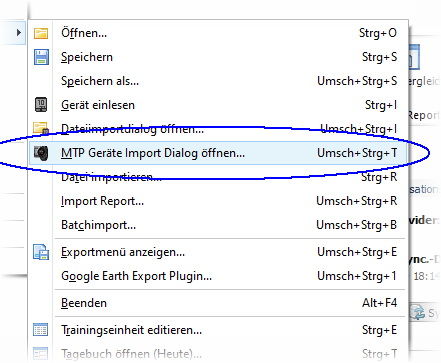Click the folder icon of Dateiimportdialog öffnen
This screenshot has width=441, height=363.
pos(41,128)
